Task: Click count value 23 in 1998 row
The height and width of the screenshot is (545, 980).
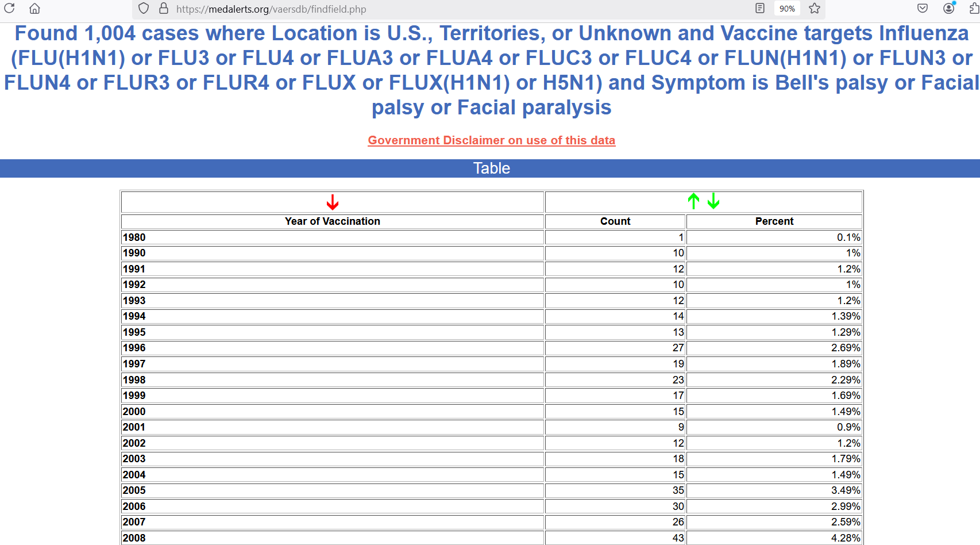Action: pos(678,380)
